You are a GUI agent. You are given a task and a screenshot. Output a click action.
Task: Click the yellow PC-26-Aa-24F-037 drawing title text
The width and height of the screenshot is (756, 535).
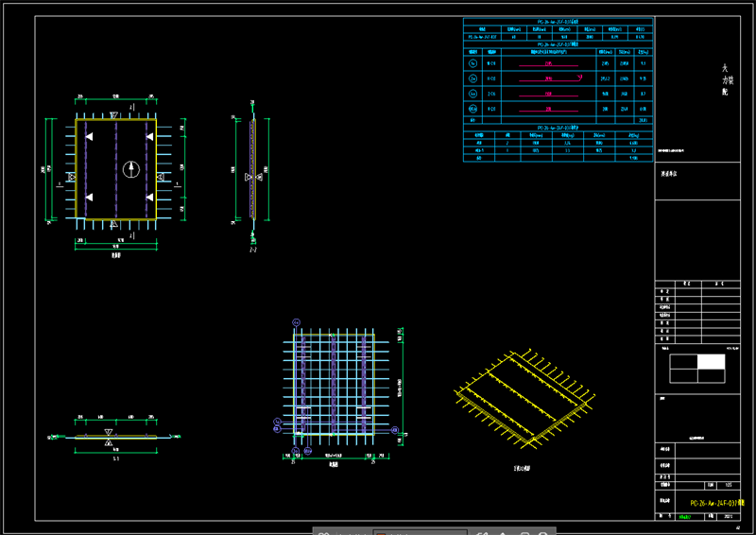click(717, 503)
